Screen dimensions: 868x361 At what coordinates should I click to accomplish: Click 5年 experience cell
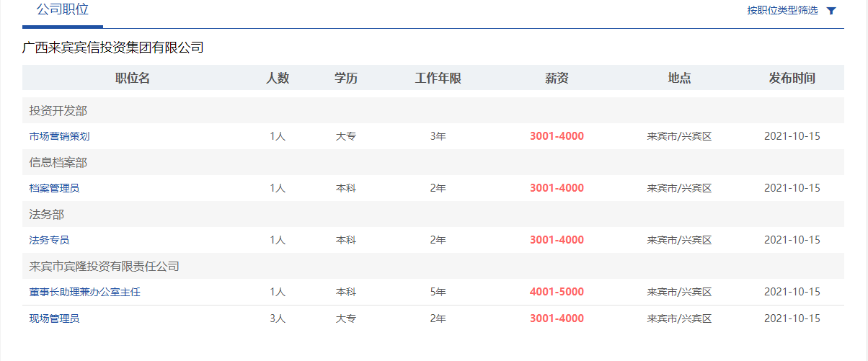coord(438,292)
